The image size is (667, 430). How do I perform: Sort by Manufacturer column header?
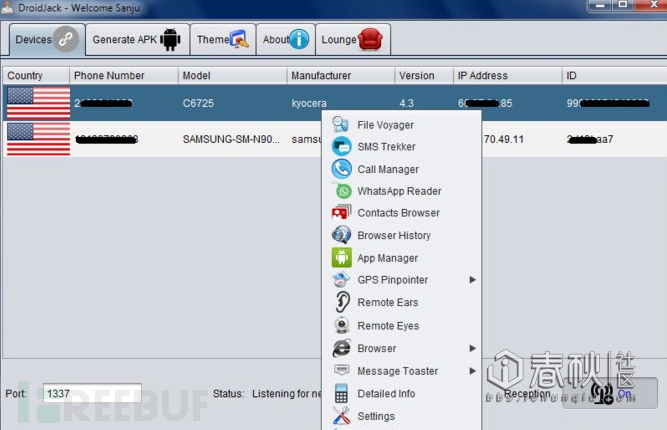(341, 75)
